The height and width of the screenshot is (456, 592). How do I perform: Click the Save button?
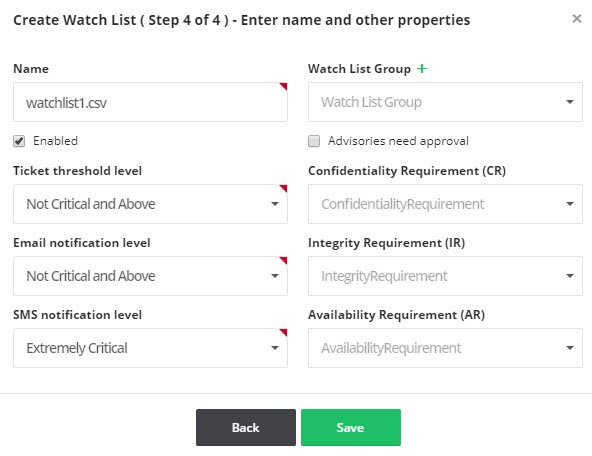pyautogui.click(x=351, y=427)
